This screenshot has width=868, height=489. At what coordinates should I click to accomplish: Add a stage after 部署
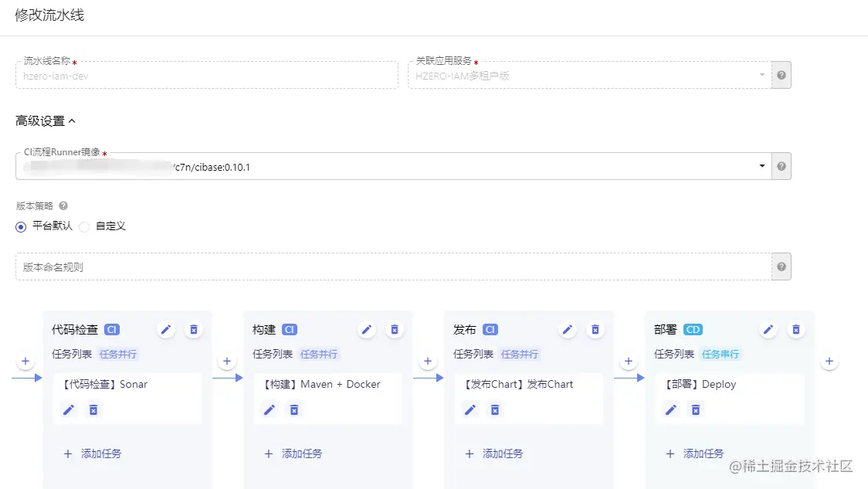click(x=829, y=361)
